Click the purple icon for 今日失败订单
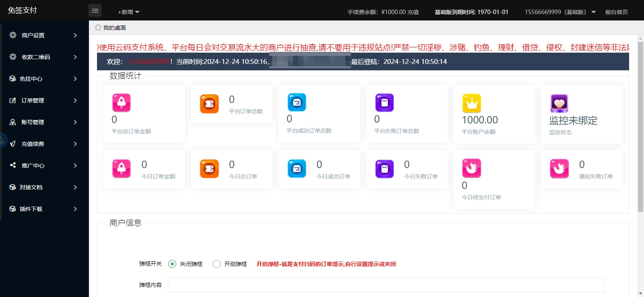This screenshot has height=297, width=644. pos(384,169)
